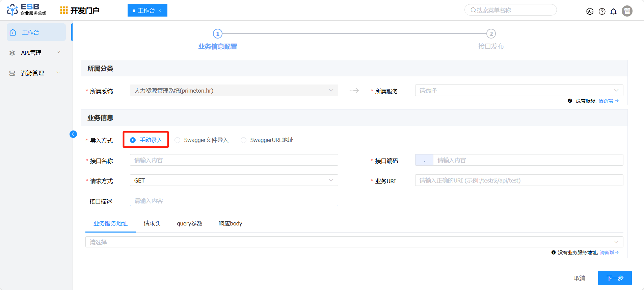Choose the SwaggerURL地址 radio option

[243, 140]
